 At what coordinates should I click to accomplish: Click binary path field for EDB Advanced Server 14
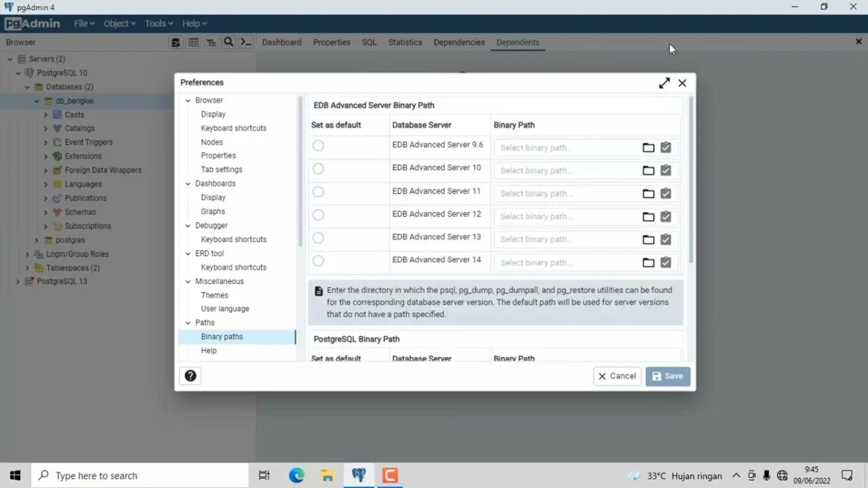[x=567, y=262]
